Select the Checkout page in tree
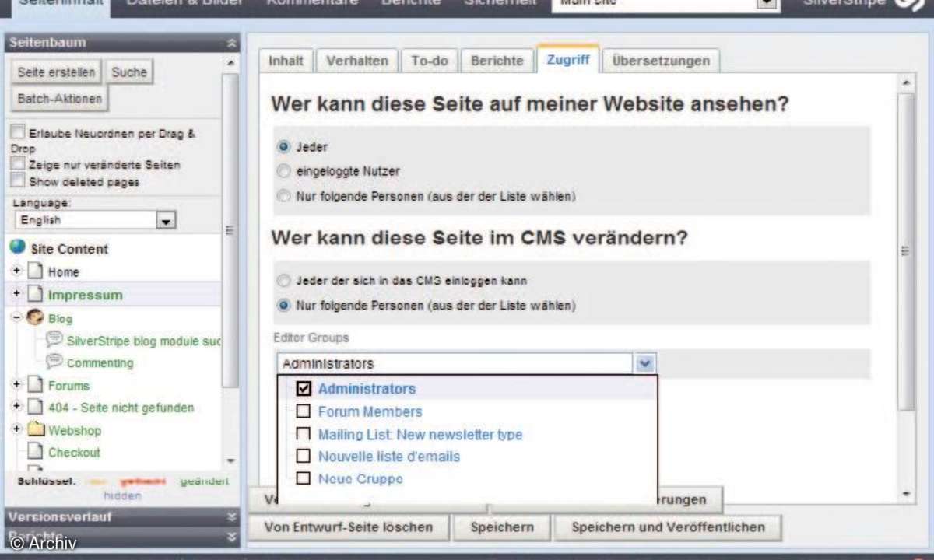Viewport: 934px width, 560px height. 74,452
